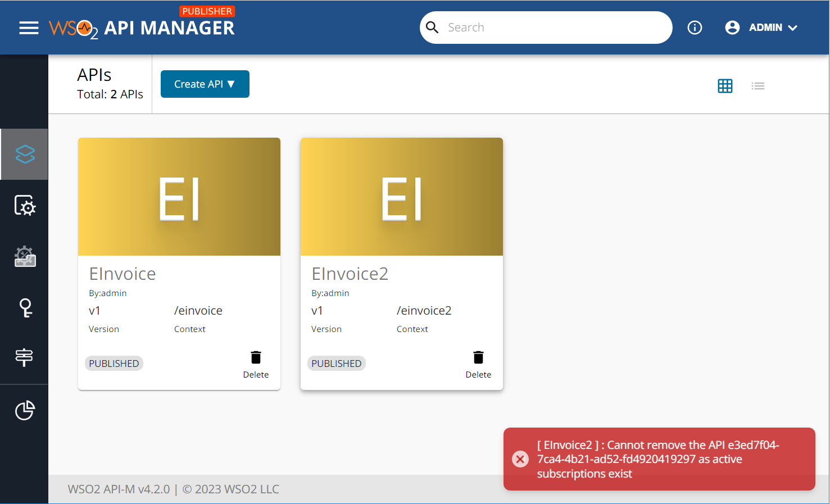
Task: Switch to grid card view
Action: click(x=725, y=86)
